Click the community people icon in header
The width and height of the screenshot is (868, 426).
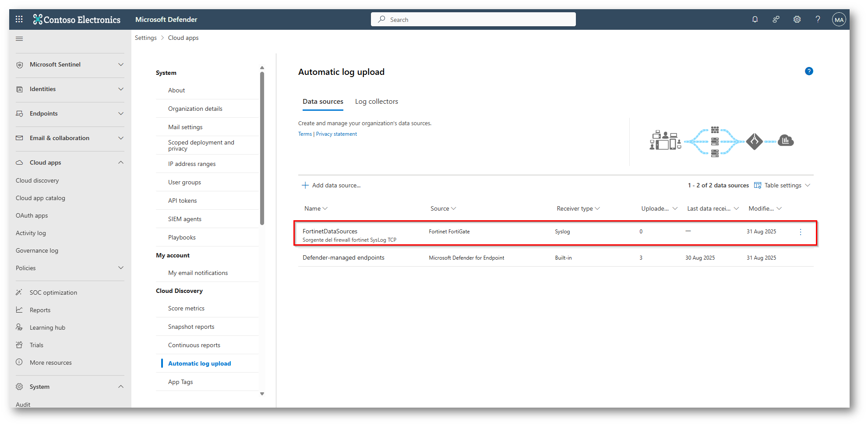(776, 19)
